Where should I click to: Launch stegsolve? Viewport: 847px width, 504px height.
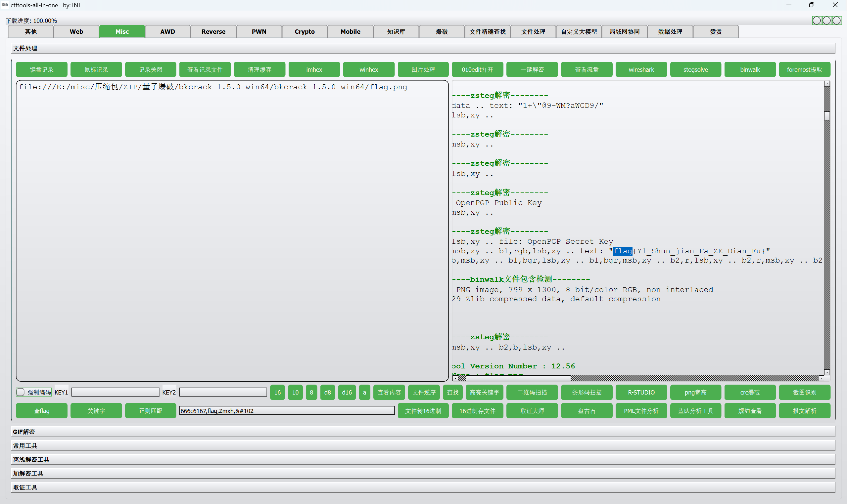696,70
